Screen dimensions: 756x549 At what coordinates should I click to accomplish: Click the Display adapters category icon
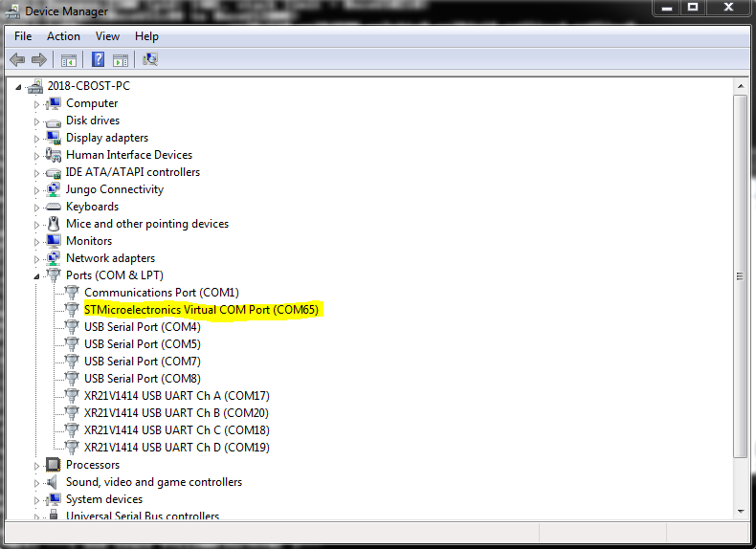coord(53,138)
